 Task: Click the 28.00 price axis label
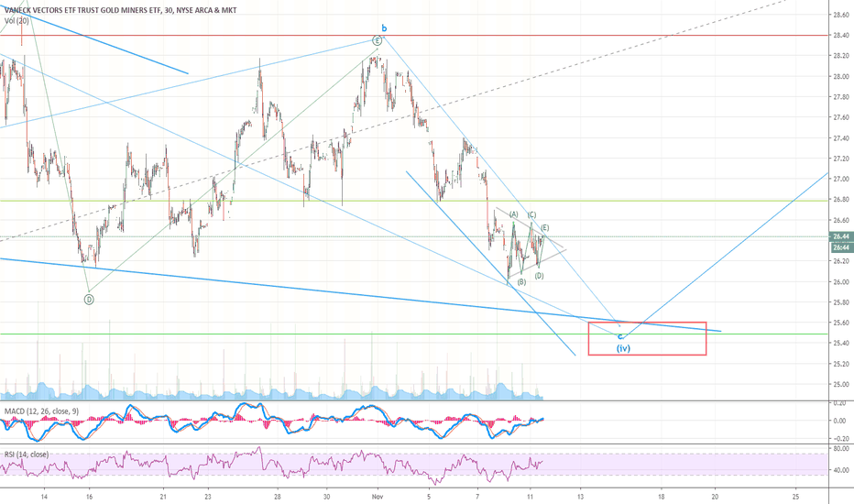(x=841, y=76)
